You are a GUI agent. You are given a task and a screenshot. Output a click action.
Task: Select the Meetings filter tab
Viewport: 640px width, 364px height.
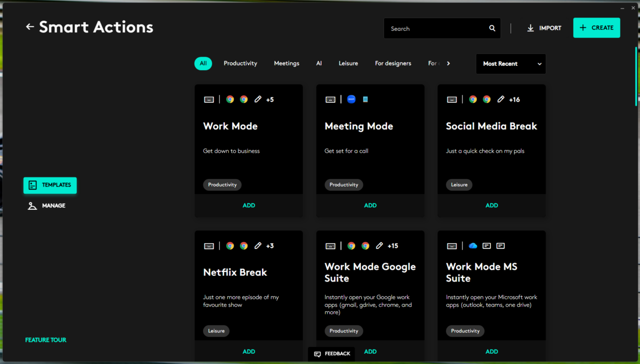(286, 63)
